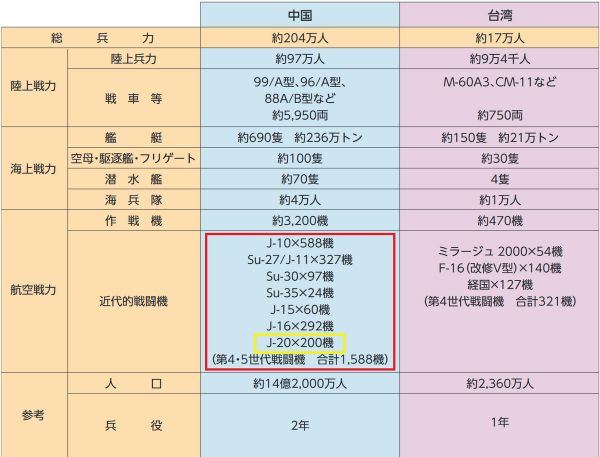Select China's tank count 約5,950両
600x457 pixels.
[x=299, y=115]
